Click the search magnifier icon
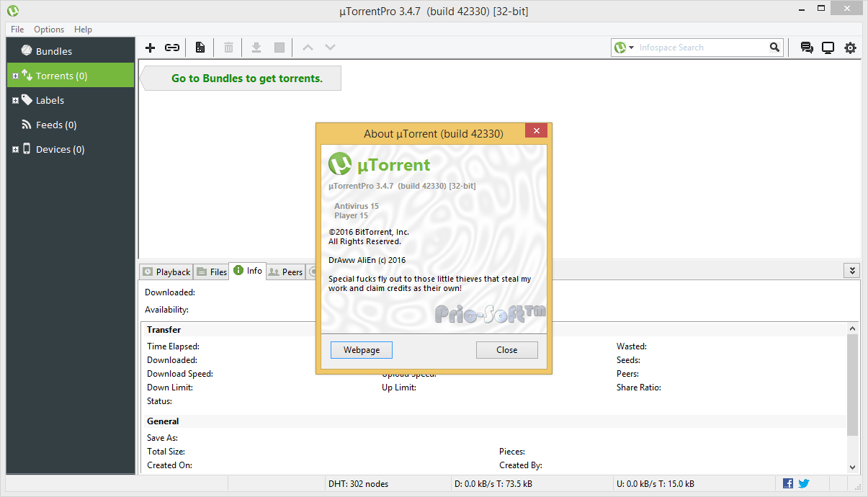Screen dimensions: 868x497 [x=774, y=48]
